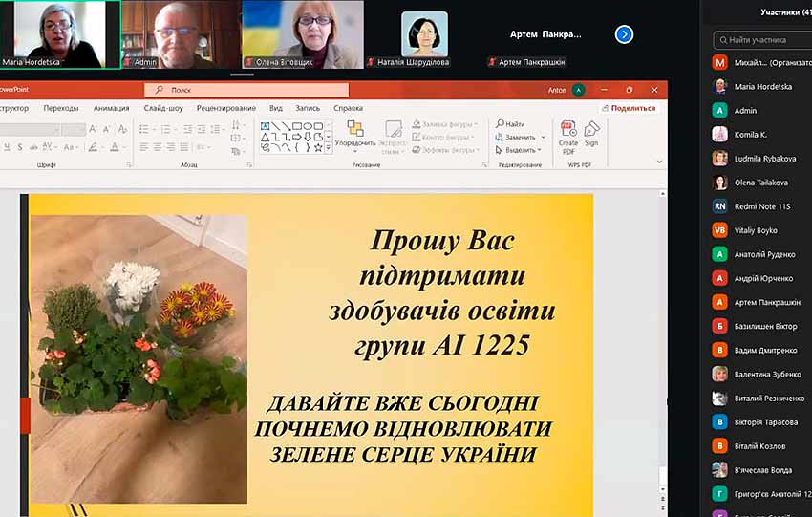Click the Найти search tool in ribbon

click(510, 124)
